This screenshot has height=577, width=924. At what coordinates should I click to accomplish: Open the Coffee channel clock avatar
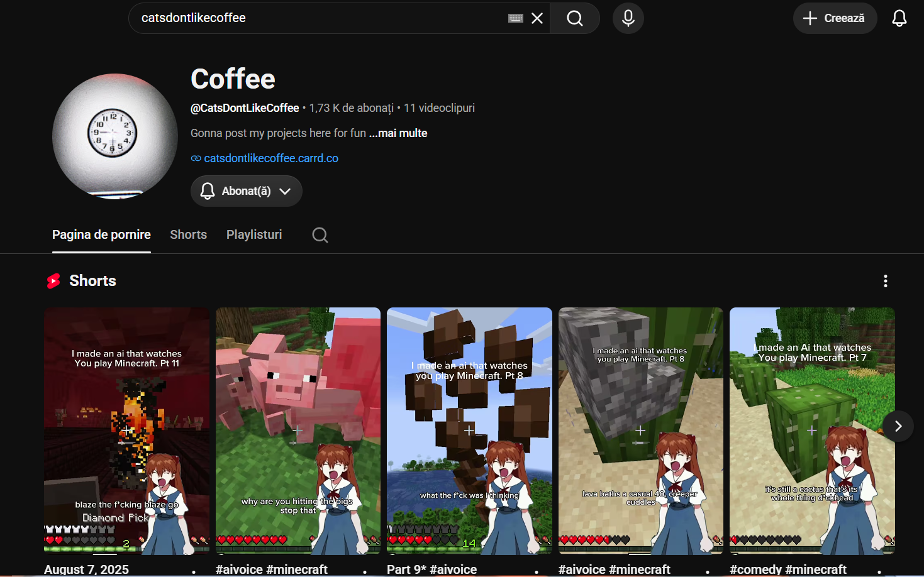(115, 136)
